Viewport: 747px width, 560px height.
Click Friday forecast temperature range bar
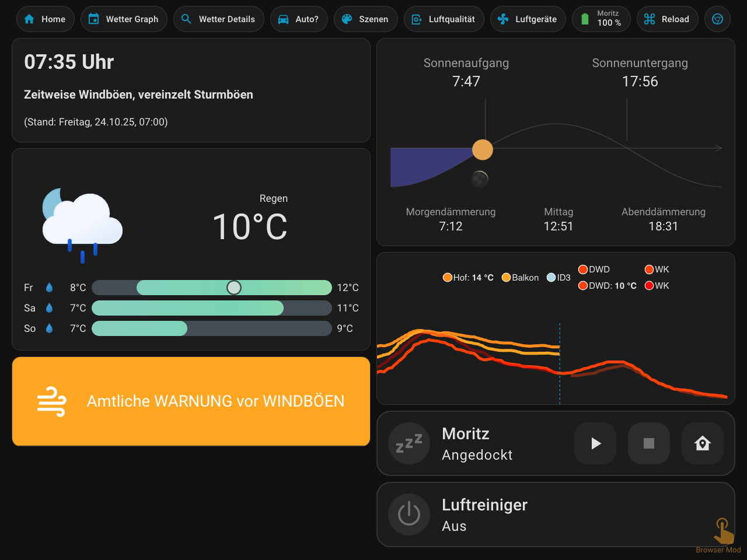point(212,288)
